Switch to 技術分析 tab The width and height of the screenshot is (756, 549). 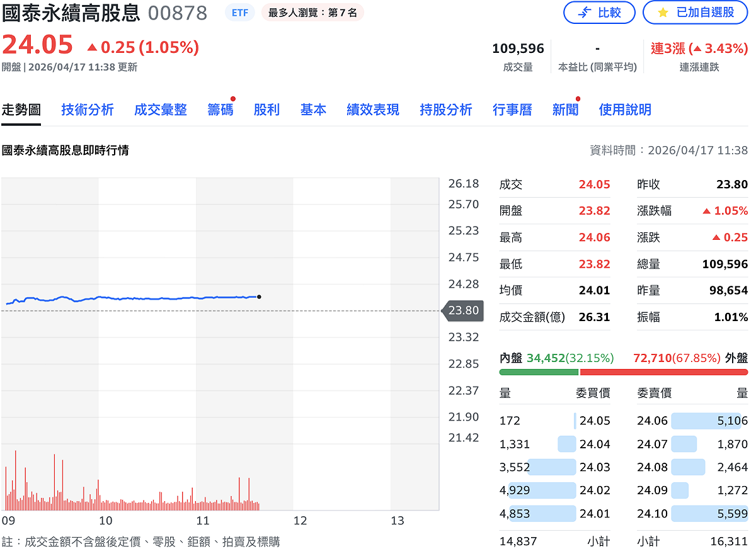88,110
